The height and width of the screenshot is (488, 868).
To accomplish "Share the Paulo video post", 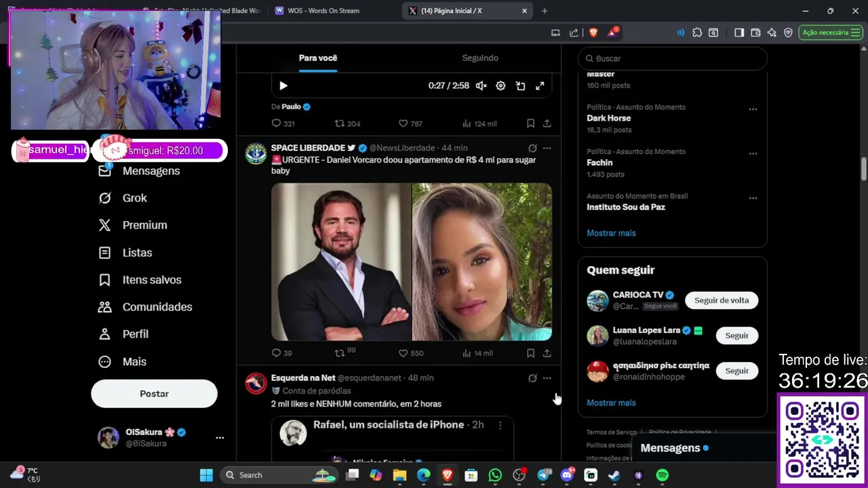I will (x=547, y=123).
